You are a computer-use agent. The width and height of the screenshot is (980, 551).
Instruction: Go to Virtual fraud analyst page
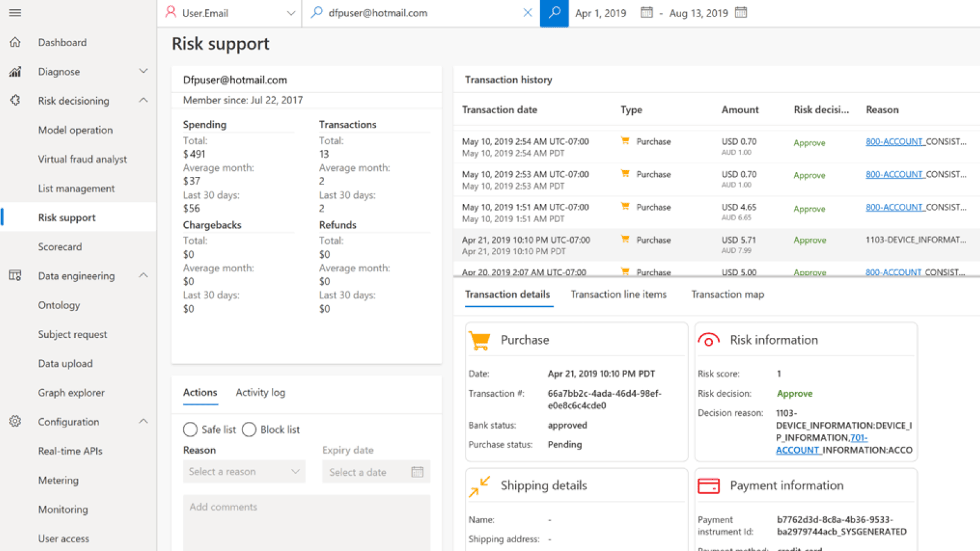pos(83,159)
